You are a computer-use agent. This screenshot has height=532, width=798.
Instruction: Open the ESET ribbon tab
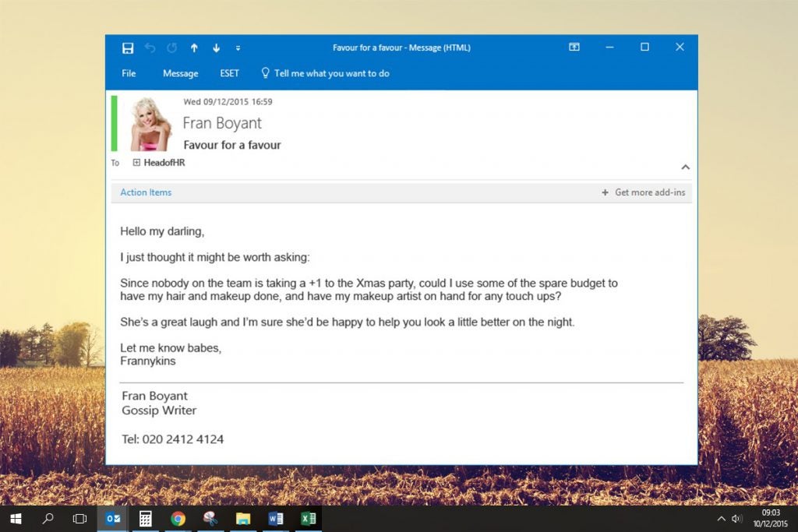pos(230,73)
